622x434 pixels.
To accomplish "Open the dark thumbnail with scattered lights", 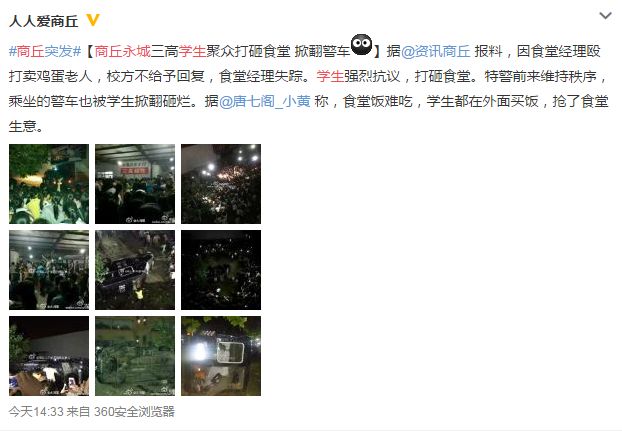I will click(221, 270).
